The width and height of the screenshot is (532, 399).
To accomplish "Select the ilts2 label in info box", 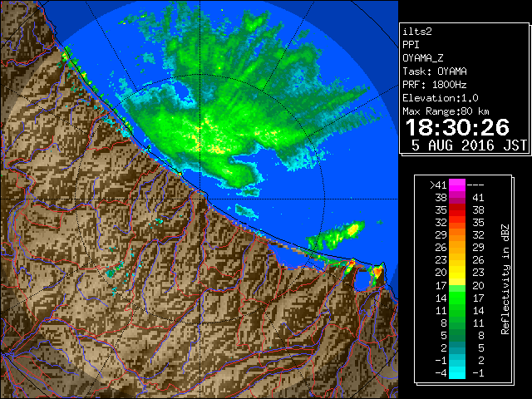I will coord(417,32).
